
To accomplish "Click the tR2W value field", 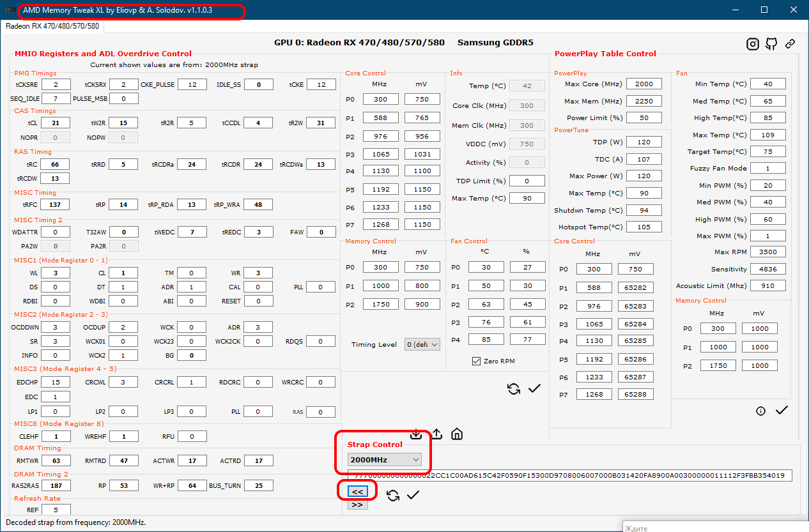I will [321, 123].
